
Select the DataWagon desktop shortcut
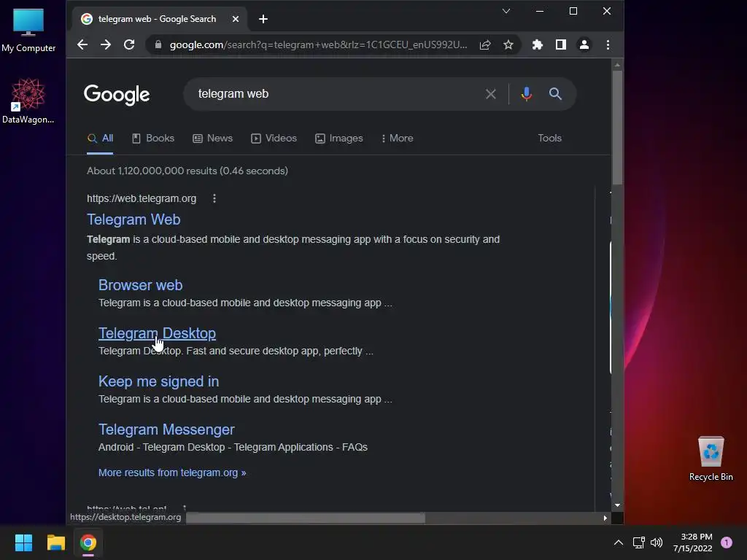pyautogui.click(x=28, y=101)
